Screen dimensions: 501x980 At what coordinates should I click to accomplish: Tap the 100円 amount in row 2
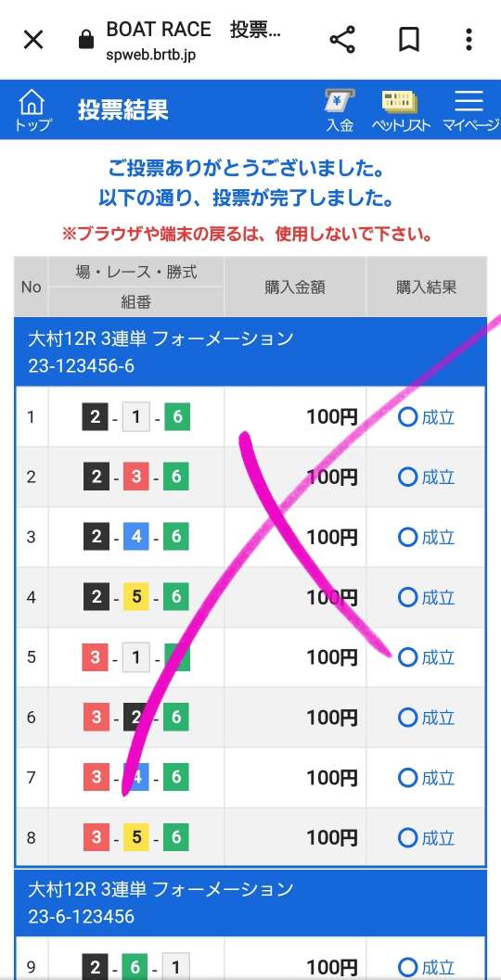[x=331, y=477]
